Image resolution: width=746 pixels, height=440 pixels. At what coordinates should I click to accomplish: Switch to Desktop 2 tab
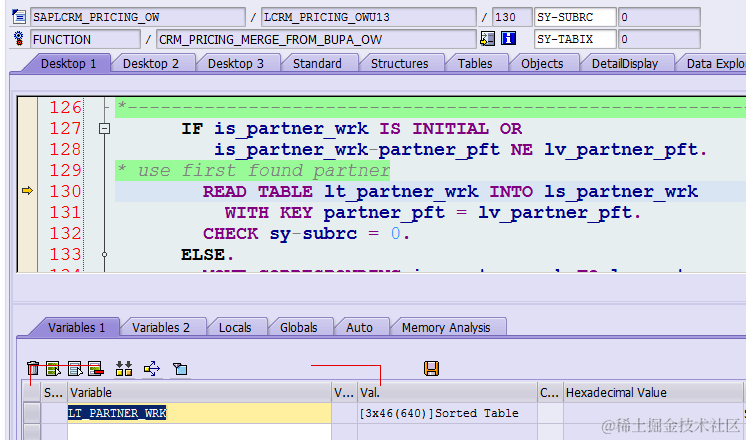151,63
